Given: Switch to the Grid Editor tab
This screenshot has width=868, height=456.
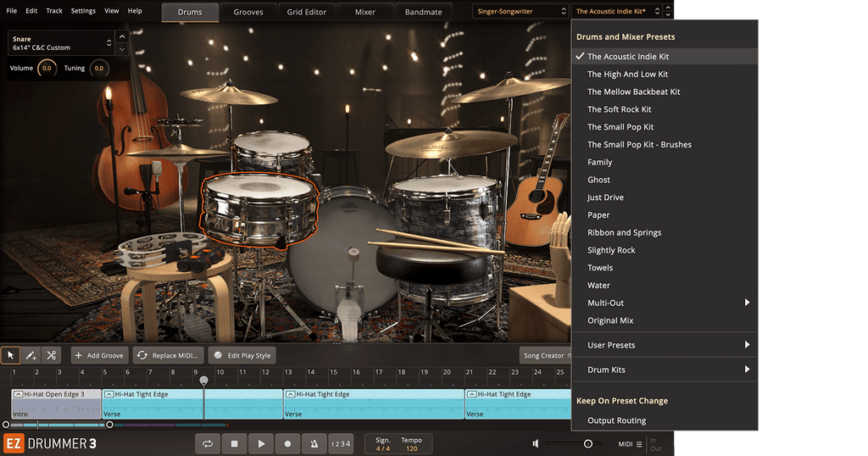Looking at the screenshot, I should pos(307,12).
